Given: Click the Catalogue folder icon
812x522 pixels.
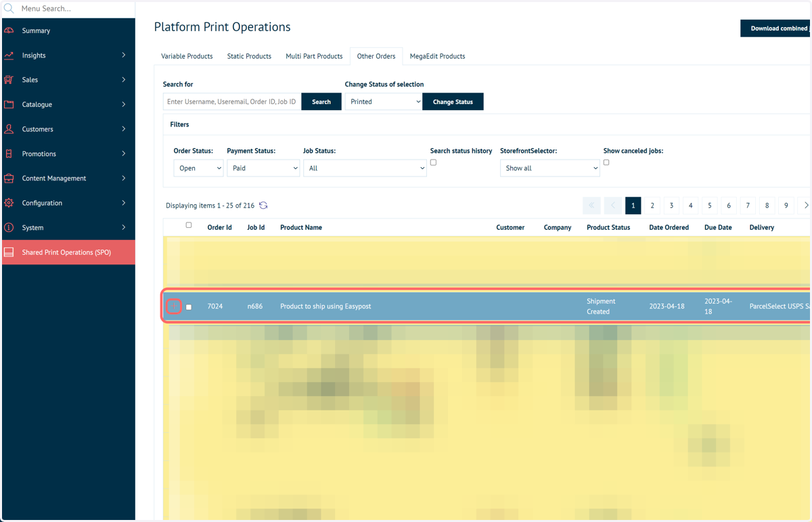Looking at the screenshot, I should click(9, 105).
